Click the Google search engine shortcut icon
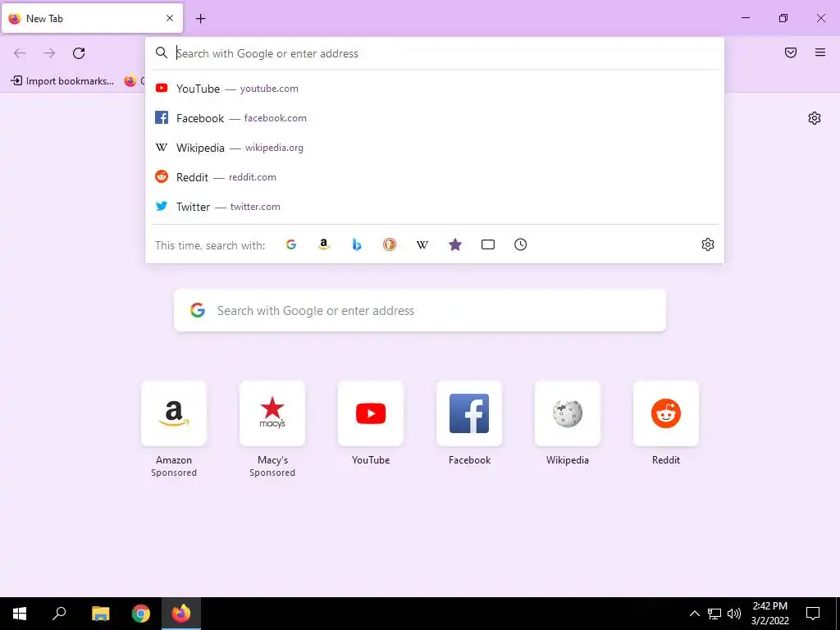This screenshot has height=630, width=840. click(x=291, y=244)
